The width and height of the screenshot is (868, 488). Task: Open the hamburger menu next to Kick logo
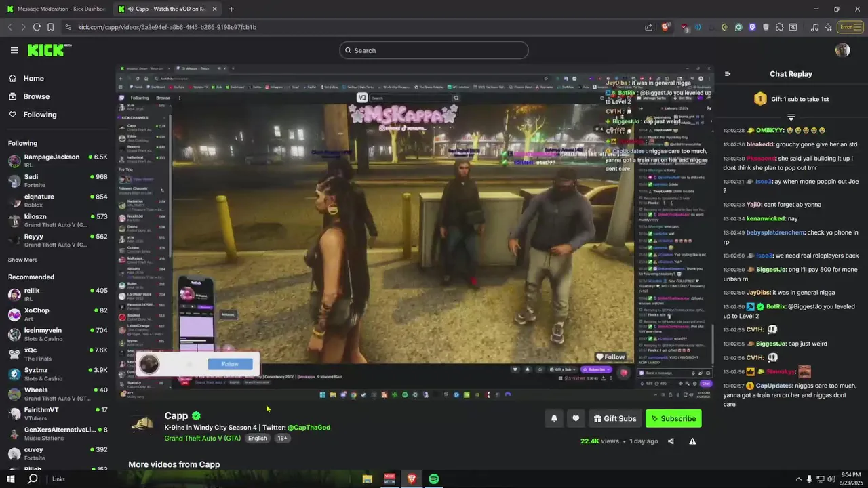pos(14,50)
